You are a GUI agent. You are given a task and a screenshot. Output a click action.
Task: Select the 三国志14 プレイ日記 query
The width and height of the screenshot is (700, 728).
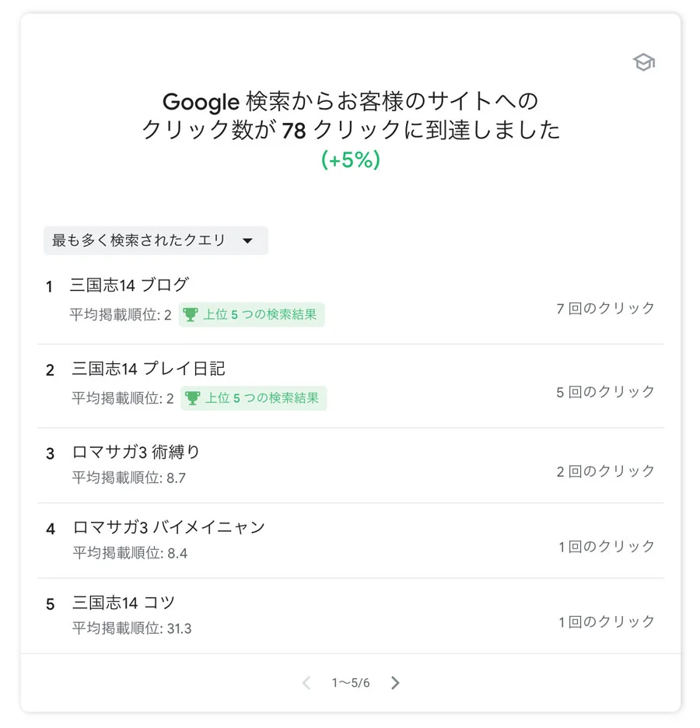click(149, 369)
